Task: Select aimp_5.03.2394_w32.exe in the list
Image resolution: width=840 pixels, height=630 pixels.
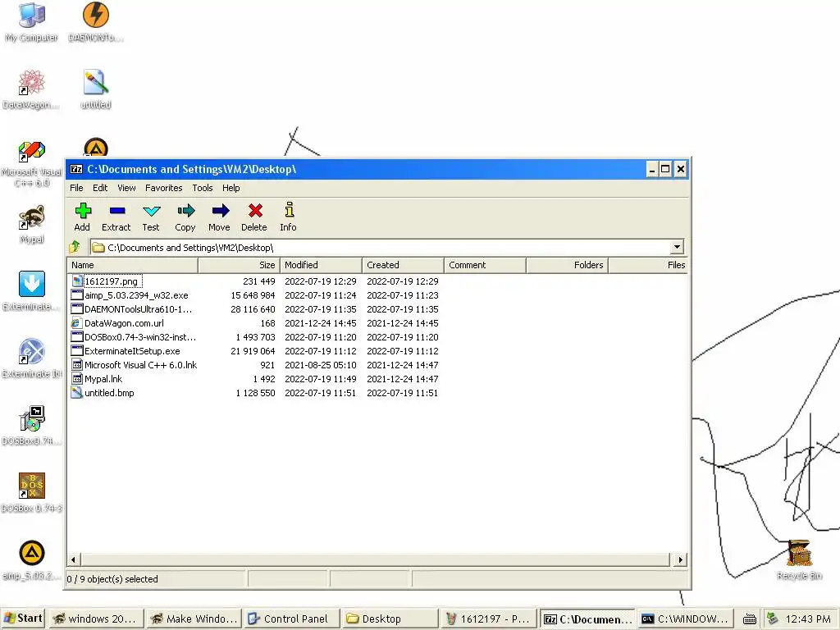Action: 136,295
